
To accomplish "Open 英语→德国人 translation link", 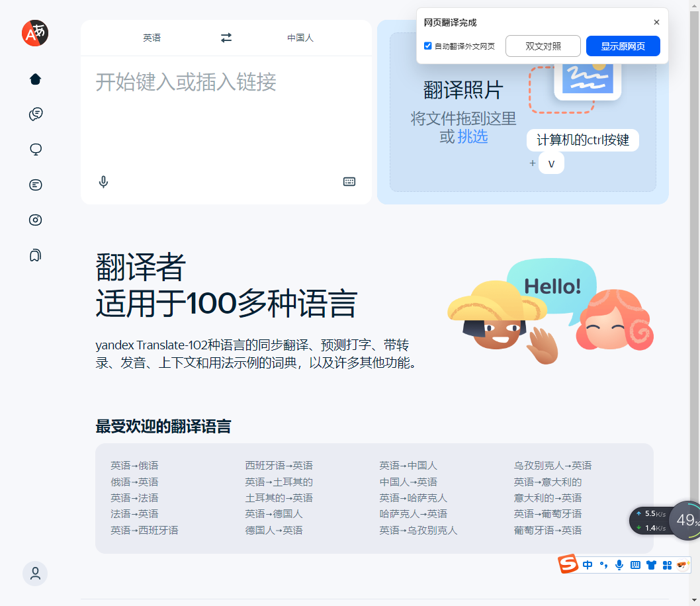I will [274, 514].
